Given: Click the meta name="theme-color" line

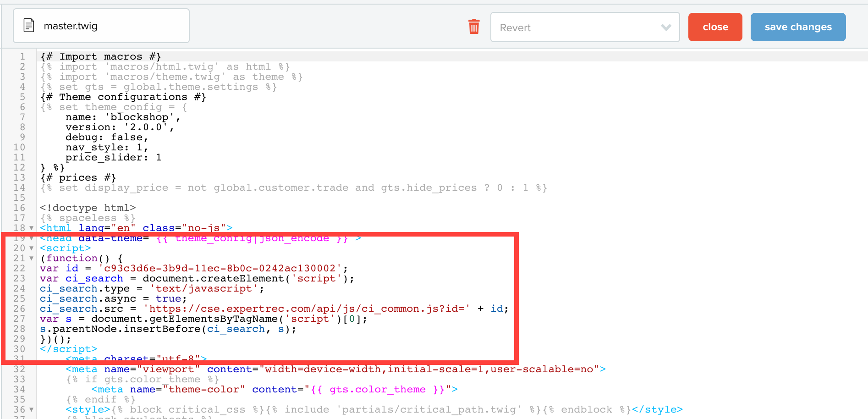Looking at the screenshot, I should tap(275, 389).
